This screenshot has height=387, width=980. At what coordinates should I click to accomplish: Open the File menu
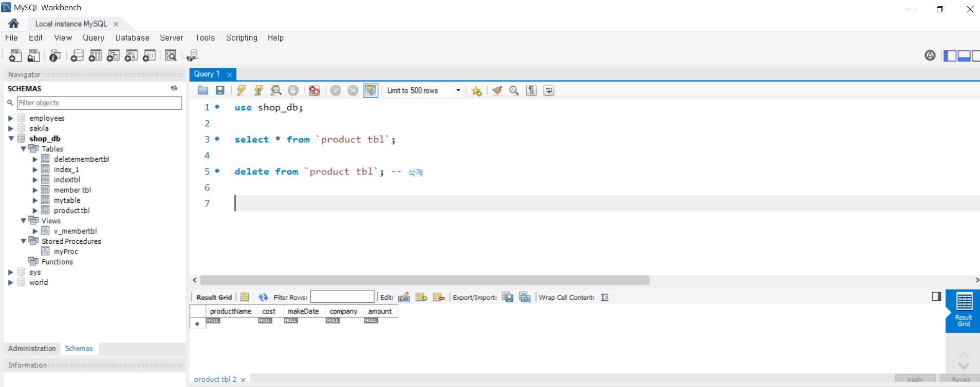pyautogui.click(x=11, y=37)
